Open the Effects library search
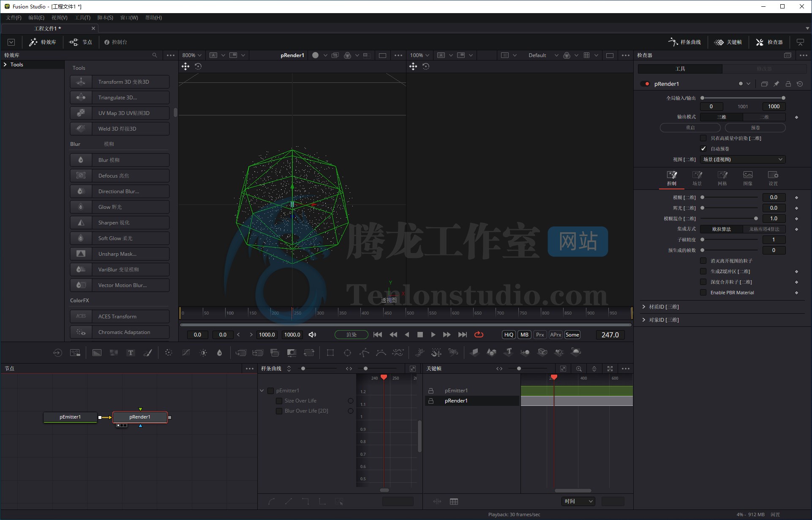This screenshot has width=812, height=520. point(155,55)
